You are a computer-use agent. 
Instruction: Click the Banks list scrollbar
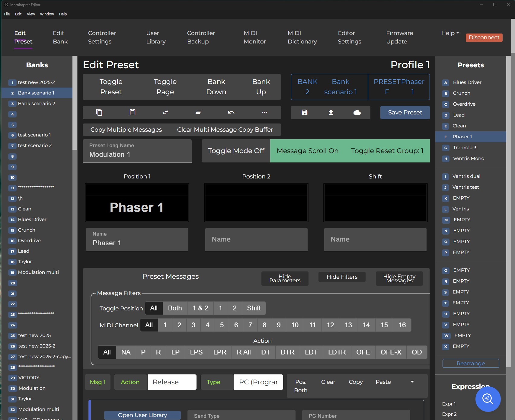coord(75,103)
